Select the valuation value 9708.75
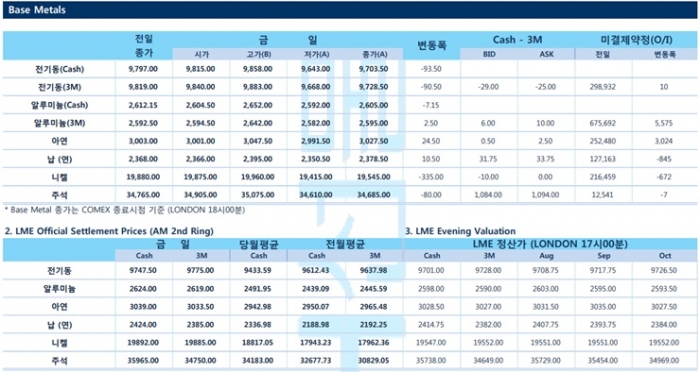Screen dimensions: 700x372 point(546,271)
